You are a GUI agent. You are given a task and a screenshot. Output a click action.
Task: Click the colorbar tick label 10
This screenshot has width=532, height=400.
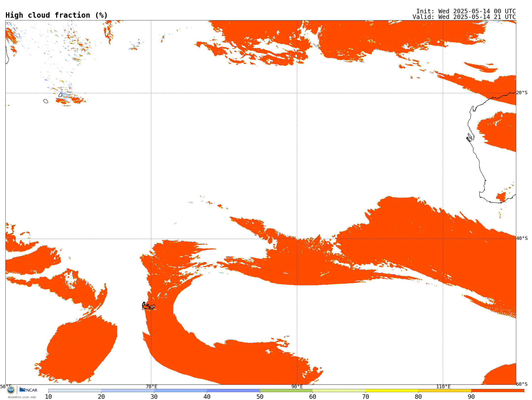(49, 397)
